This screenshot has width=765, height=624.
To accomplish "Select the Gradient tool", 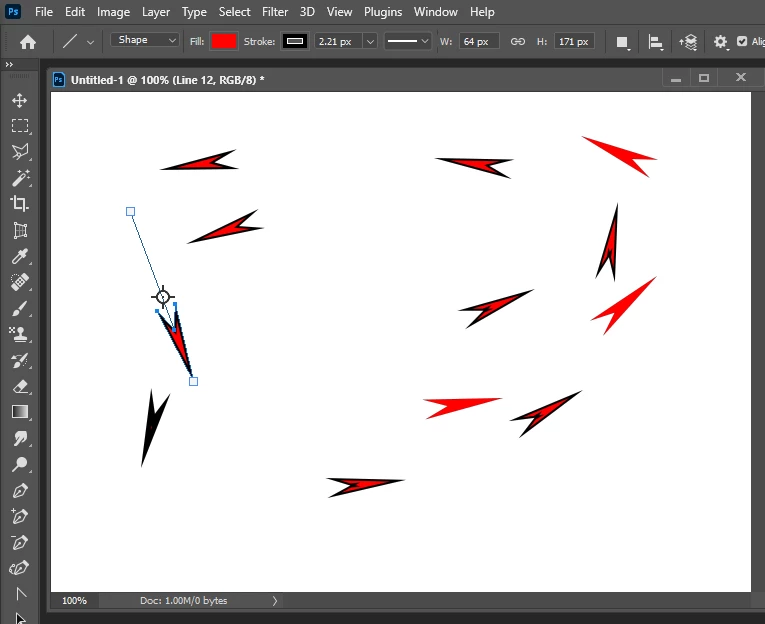I will coord(20,412).
